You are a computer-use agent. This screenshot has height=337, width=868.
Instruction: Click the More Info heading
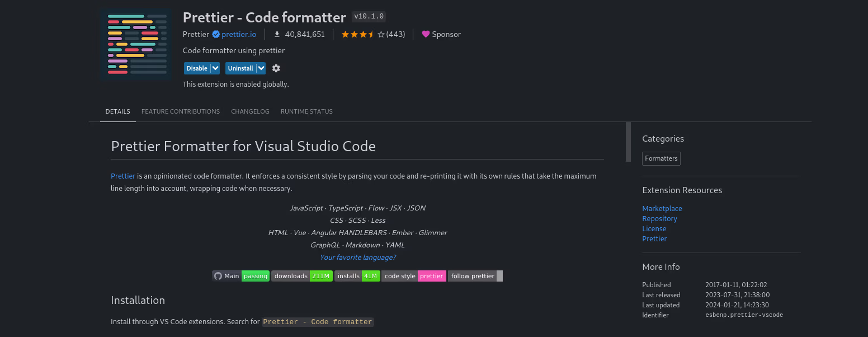click(661, 267)
